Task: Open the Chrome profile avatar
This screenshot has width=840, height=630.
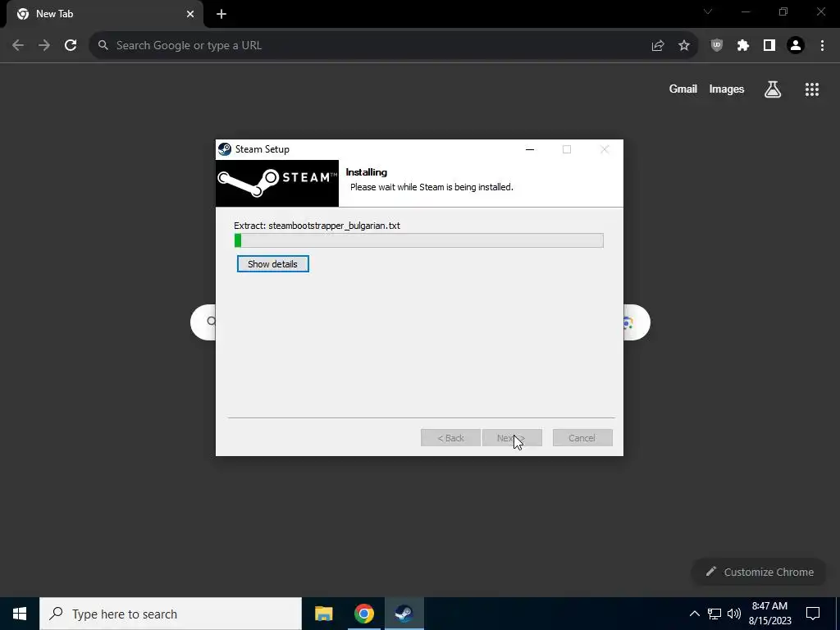Action: tap(796, 46)
